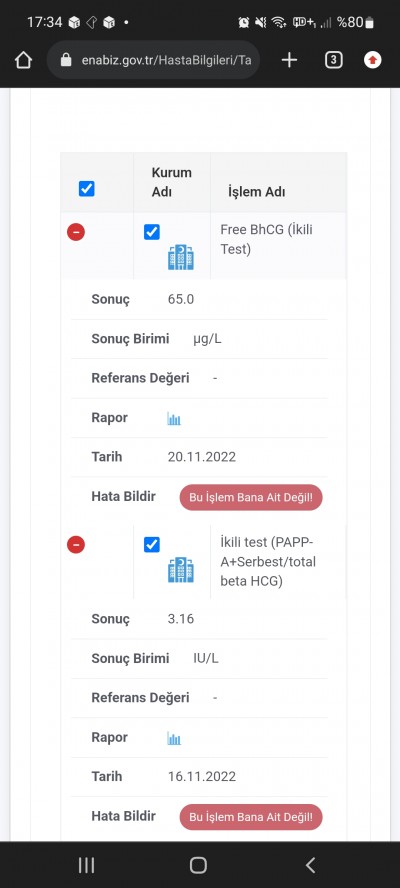400x888 pixels.
Task: Uncheck the Free BhCG row checkbox
Action: click(x=152, y=232)
